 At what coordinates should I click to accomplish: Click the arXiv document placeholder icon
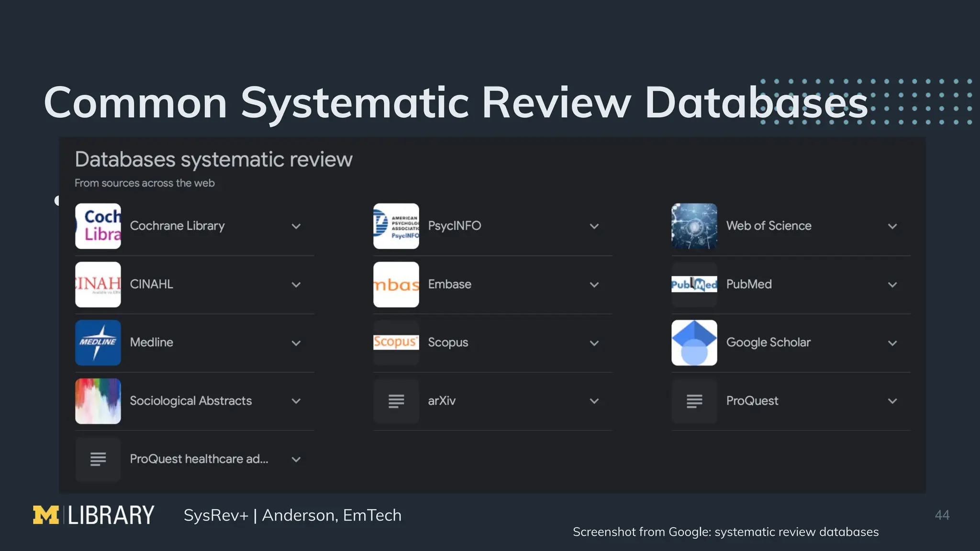pos(396,401)
